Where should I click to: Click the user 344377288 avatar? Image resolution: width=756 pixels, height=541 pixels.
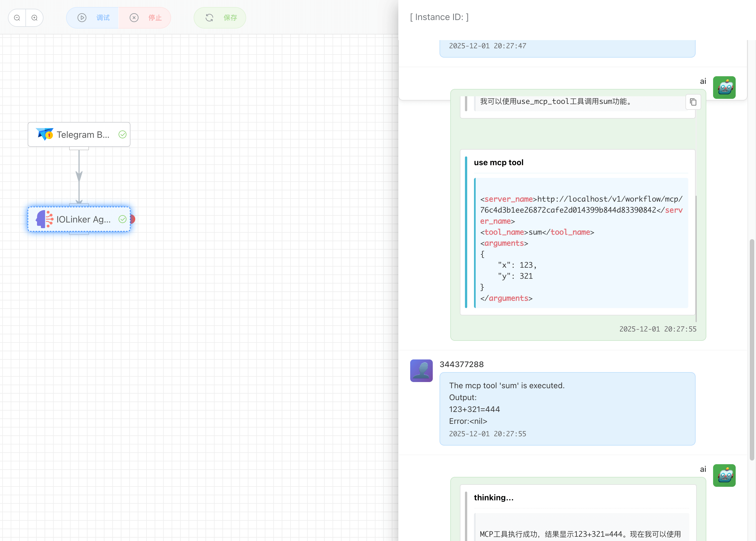[421, 370]
